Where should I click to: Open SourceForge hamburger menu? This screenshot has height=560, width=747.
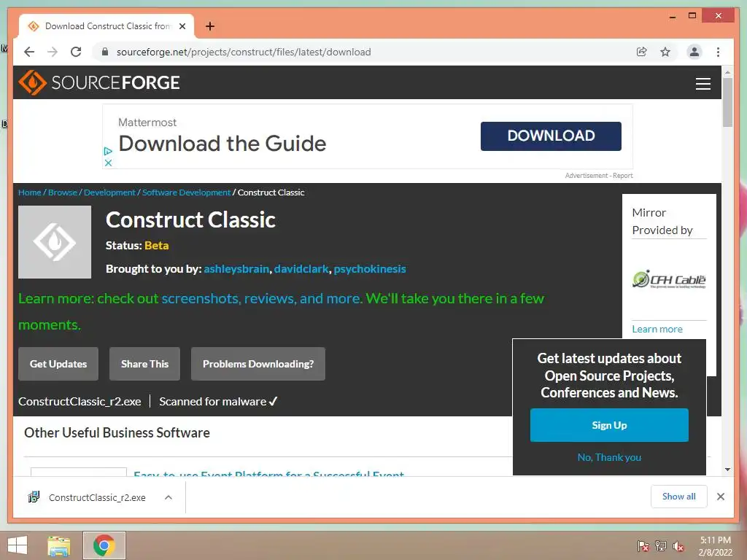tap(703, 83)
